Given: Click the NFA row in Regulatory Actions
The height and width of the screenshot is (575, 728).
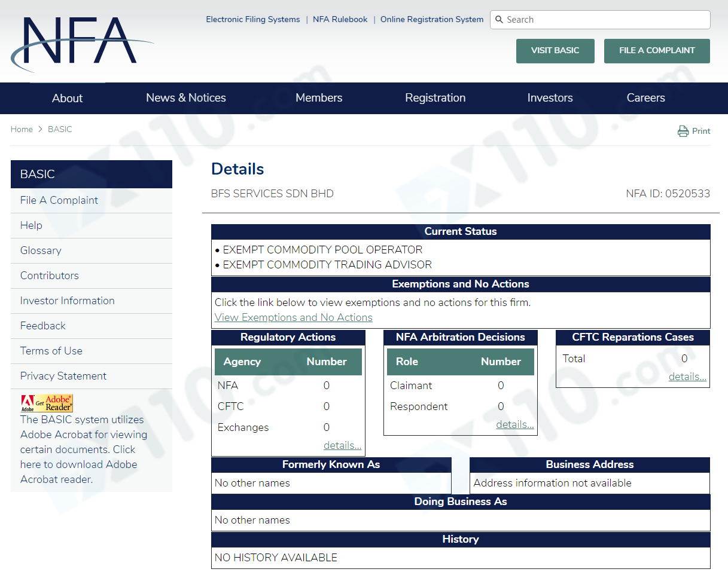Looking at the screenshot, I should (288, 386).
